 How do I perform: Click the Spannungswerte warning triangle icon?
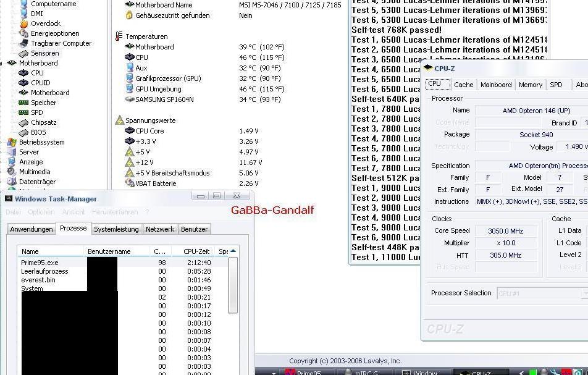coord(120,120)
